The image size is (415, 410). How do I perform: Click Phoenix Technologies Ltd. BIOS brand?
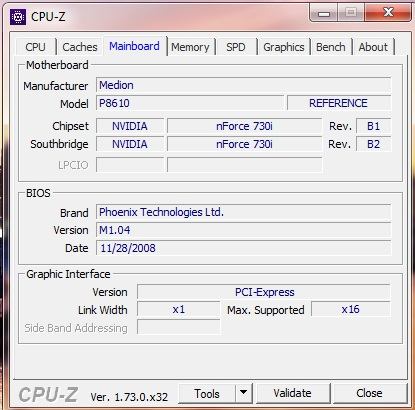pyautogui.click(x=243, y=212)
